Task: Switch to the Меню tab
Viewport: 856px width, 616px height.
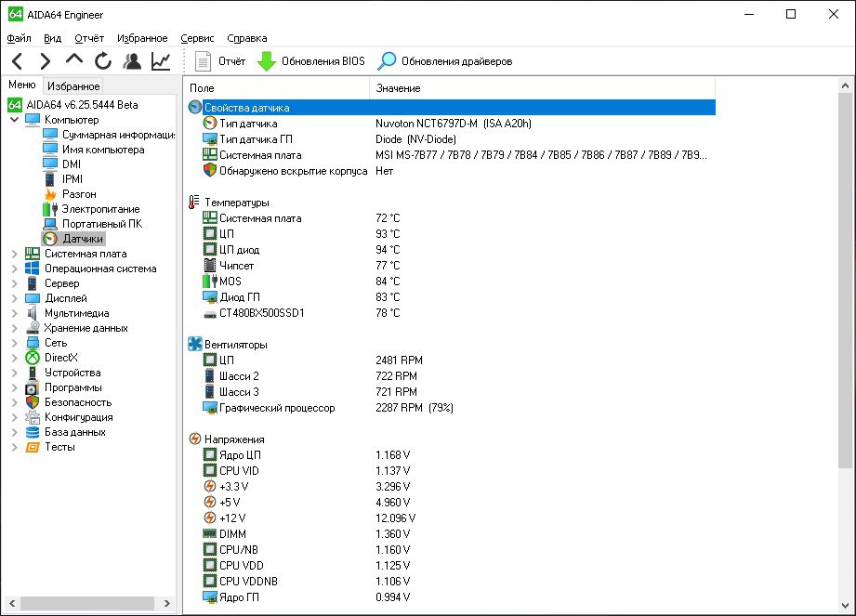Action: (21, 85)
